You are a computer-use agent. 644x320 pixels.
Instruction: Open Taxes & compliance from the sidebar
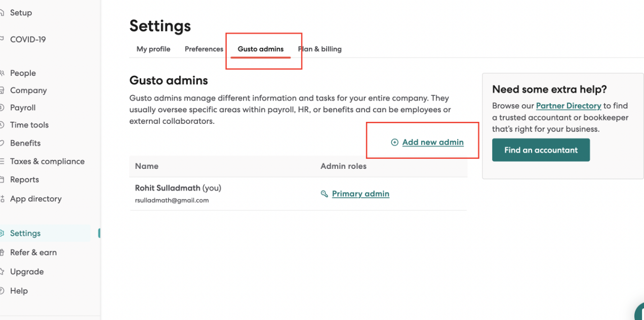point(47,161)
